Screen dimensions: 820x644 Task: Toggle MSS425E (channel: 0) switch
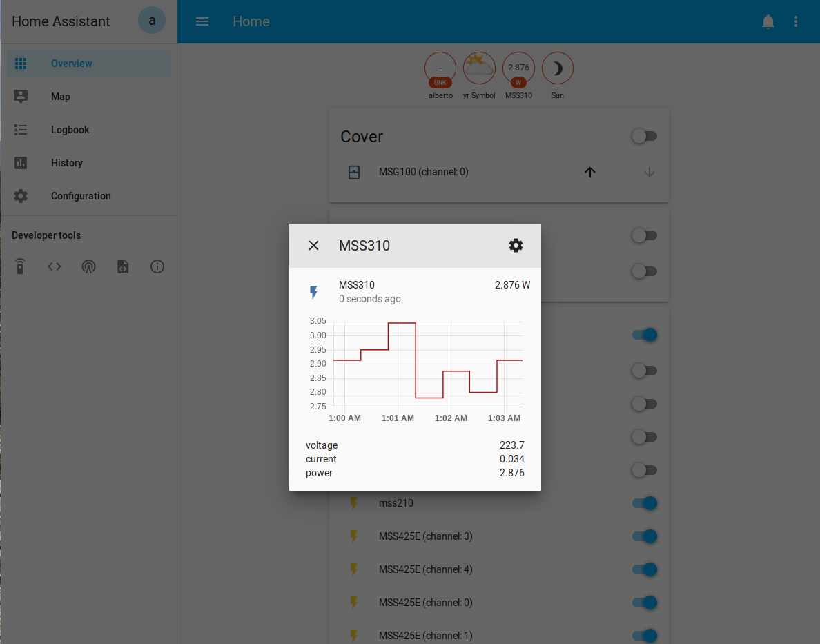pyautogui.click(x=644, y=603)
